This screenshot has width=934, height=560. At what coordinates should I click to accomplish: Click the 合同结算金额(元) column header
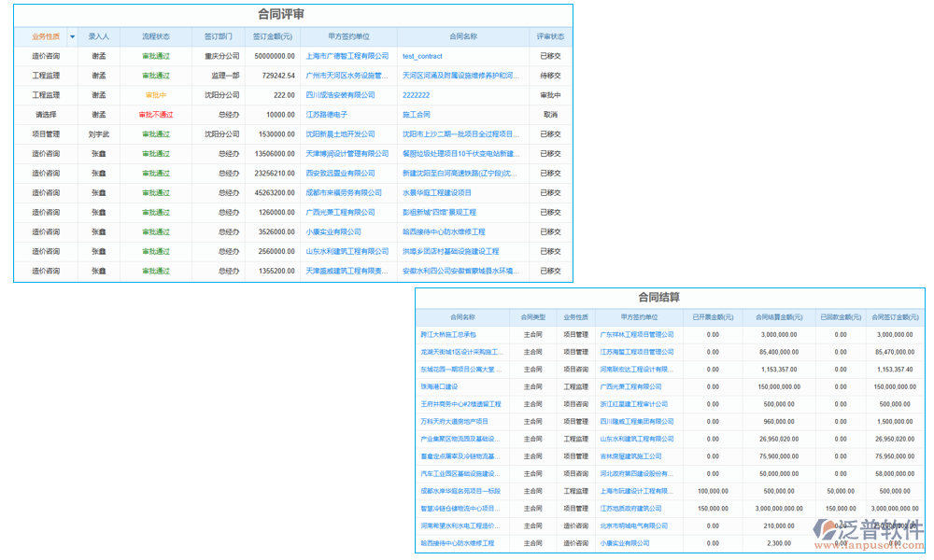(778, 317)
